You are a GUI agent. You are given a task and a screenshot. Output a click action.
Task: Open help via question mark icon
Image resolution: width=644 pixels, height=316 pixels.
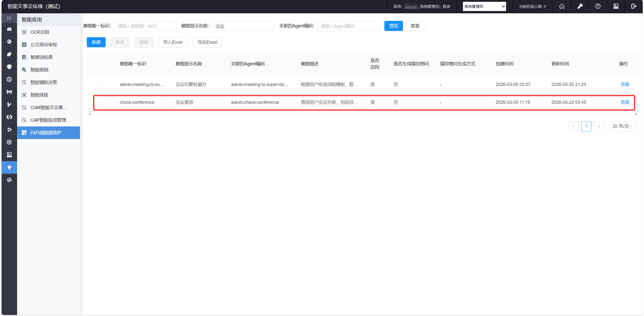point(598,7)
